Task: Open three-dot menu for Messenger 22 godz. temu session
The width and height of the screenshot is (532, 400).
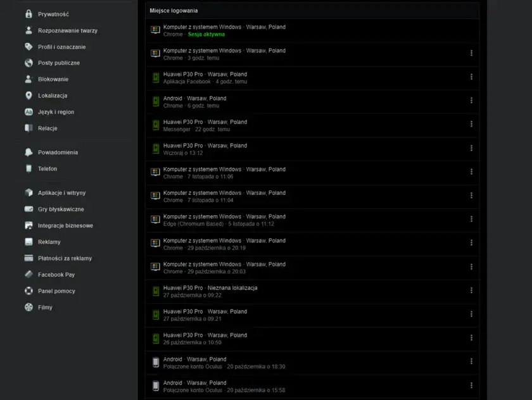Action: pos(471,125)
